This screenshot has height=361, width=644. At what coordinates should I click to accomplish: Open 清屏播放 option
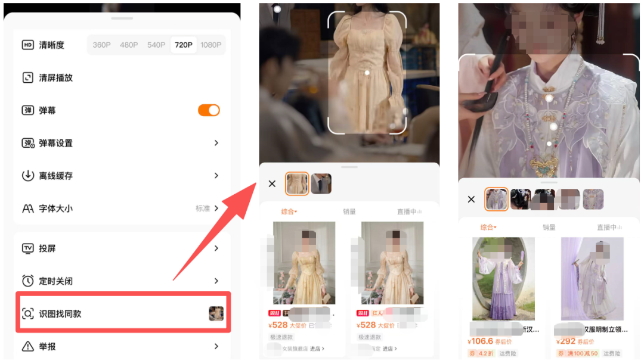pos(122,77)
